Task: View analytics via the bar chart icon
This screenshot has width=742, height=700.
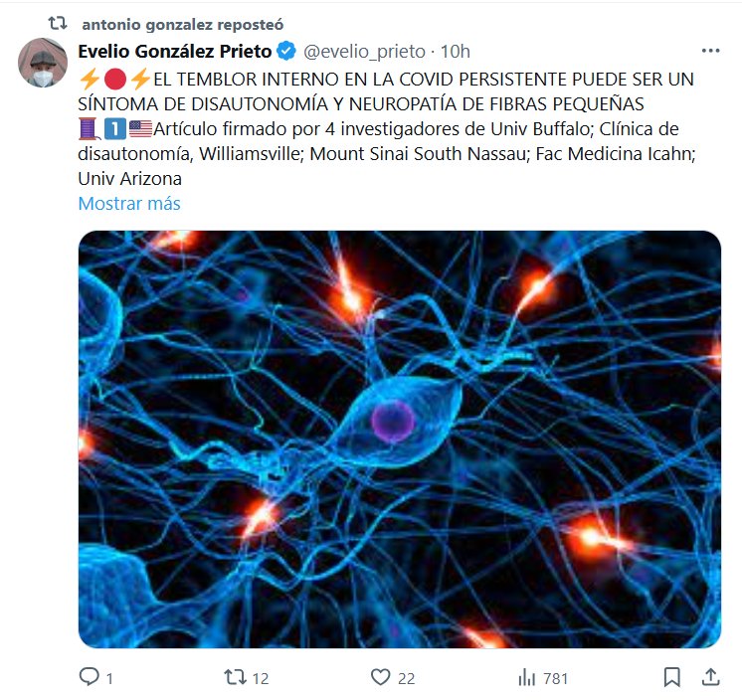Action: pyautogui.click(x=526, y=677)
